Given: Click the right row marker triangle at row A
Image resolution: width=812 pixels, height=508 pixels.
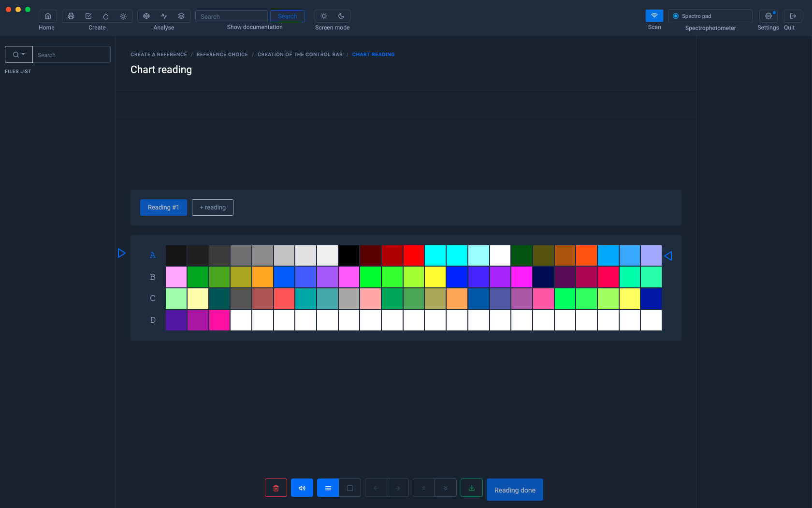Looking at the screenshot, I should (668, 256).
